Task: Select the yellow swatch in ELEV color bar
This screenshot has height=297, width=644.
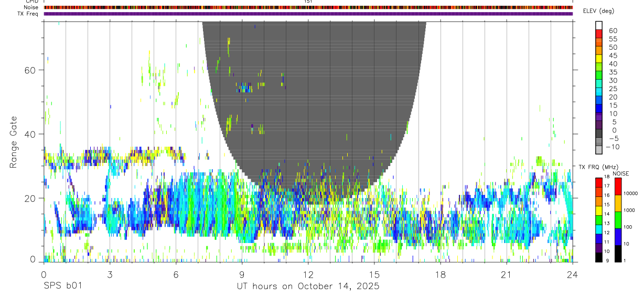Action: (599, 59)
